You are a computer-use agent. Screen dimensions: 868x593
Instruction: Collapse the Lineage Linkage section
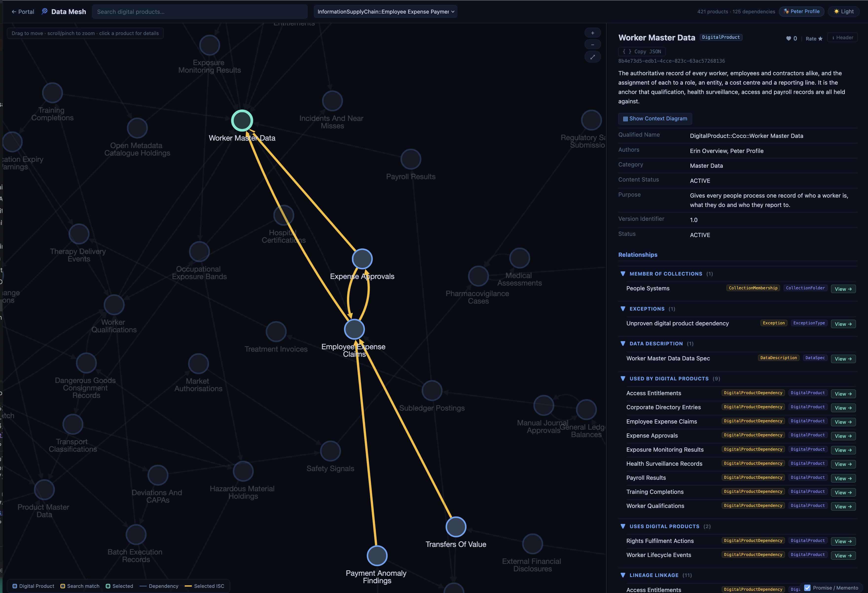tap(623, 575)
